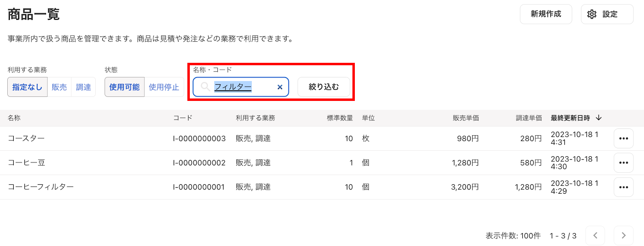The image size is (644, 246).
Task: Open the コーヒーフィルター product row
Action: click(x=322, y=187)
